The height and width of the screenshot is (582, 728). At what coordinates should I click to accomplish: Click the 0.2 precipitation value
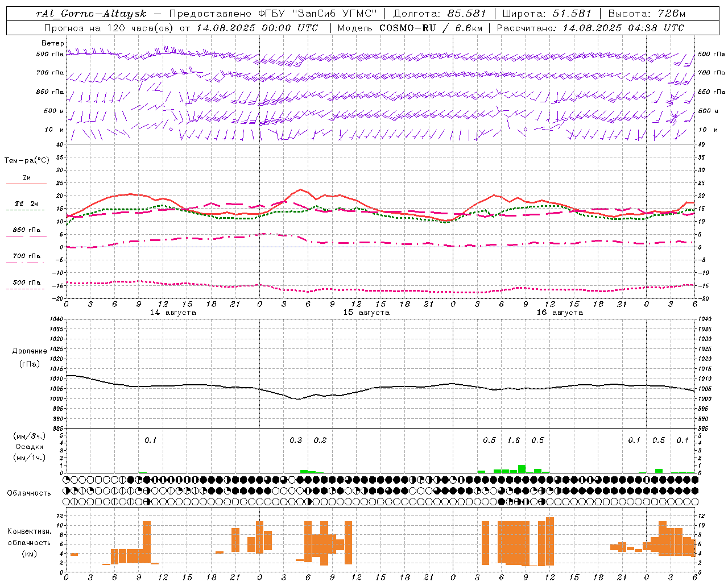pos(320,440)
